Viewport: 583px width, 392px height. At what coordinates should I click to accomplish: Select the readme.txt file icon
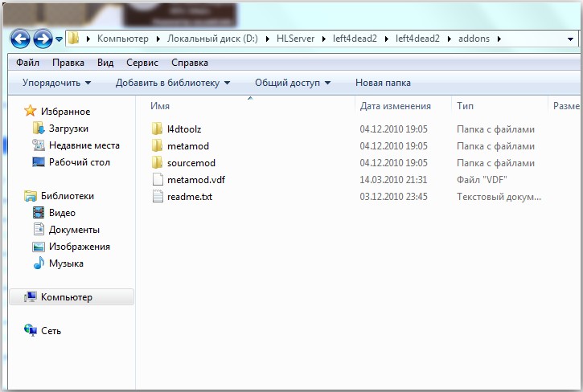pos(158,196)
